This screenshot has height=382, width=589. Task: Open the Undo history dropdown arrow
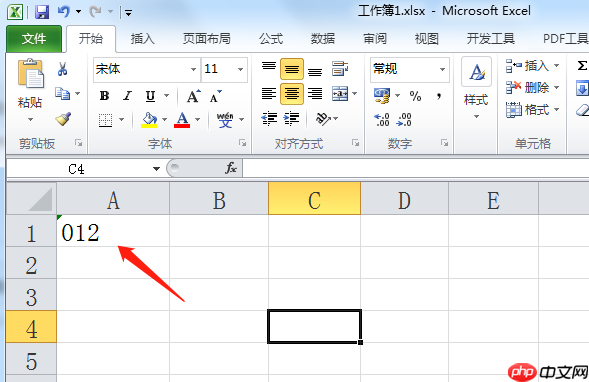(x=78, y=12)
